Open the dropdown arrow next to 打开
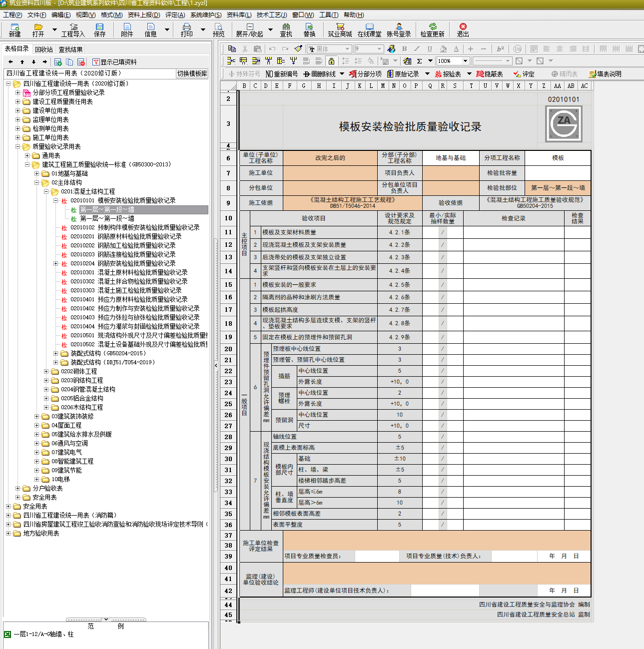Screen dimensions: 644x649 pos(54,29)
